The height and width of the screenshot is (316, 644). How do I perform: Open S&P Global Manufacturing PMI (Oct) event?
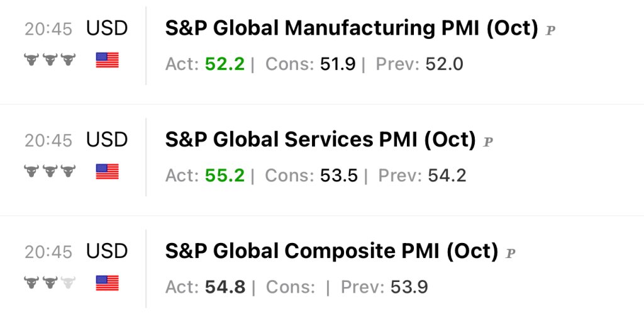(x=352, y=28)
